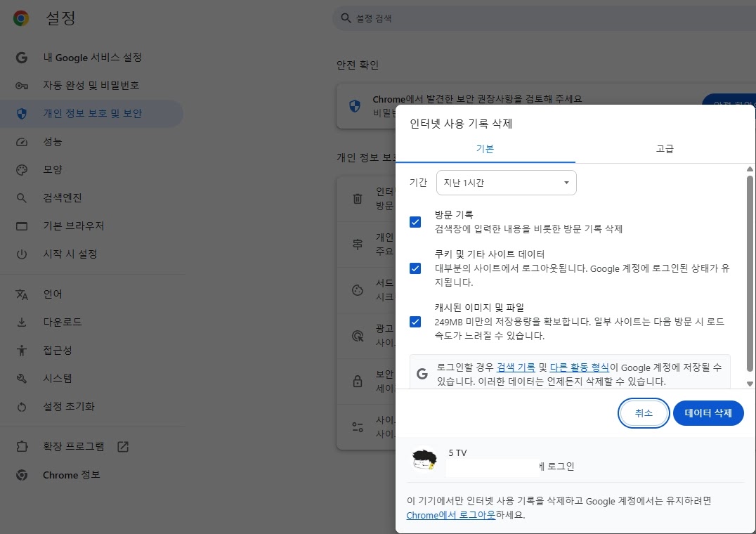Click the magnifier icon for 검색엔진
The height and width of the screenshot is (534, 756).
[22, 198]
